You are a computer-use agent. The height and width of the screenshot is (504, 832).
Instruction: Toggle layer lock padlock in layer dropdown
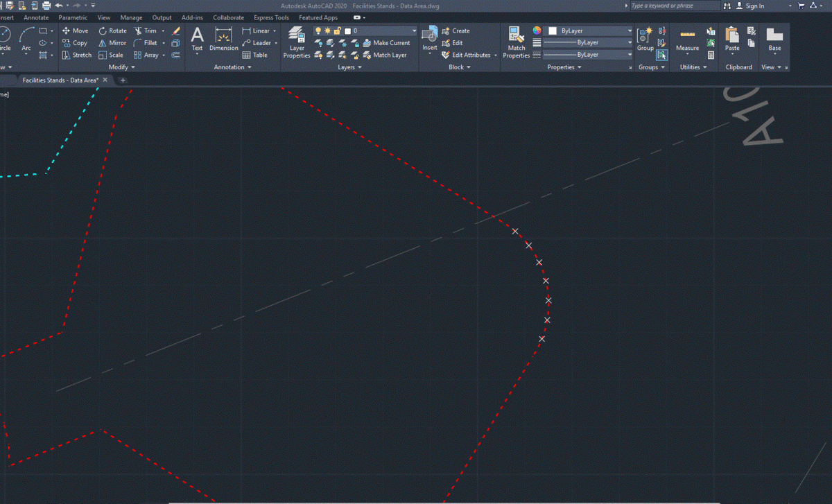337,31
